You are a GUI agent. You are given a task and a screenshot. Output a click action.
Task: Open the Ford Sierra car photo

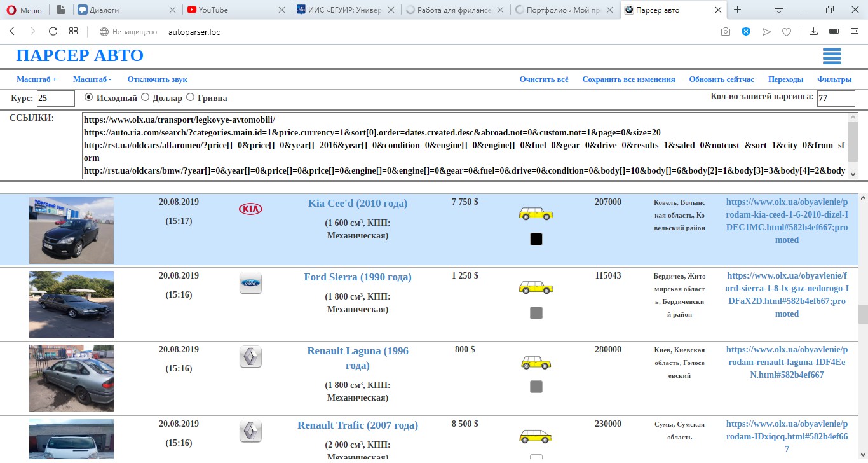pyautogui.click(x=71, y=304)
